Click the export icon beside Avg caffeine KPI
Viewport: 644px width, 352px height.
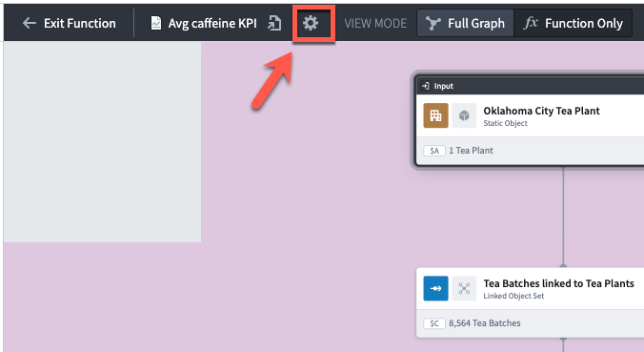(x=274, y=24)
